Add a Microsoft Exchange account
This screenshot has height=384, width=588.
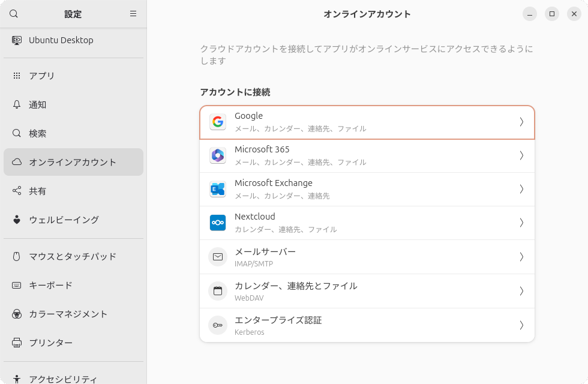point(367,189)
